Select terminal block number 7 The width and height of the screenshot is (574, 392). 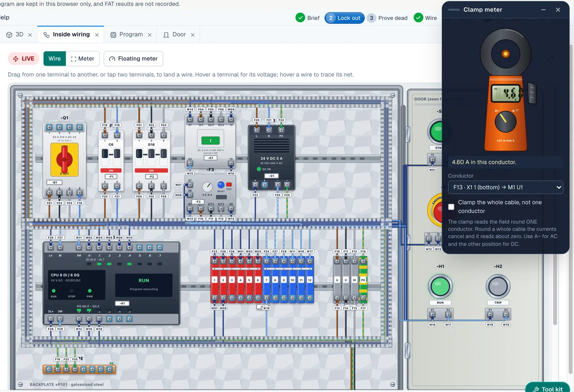266,280
